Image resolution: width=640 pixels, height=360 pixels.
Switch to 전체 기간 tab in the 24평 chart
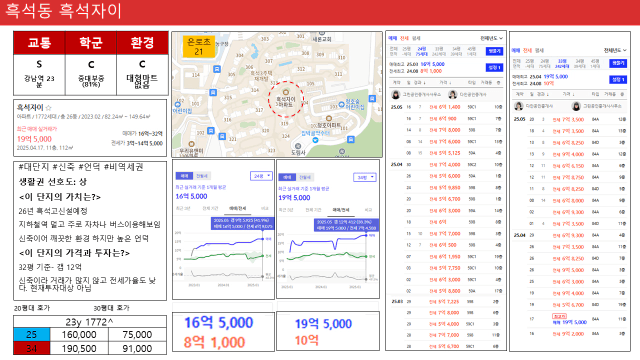[210, 209]
